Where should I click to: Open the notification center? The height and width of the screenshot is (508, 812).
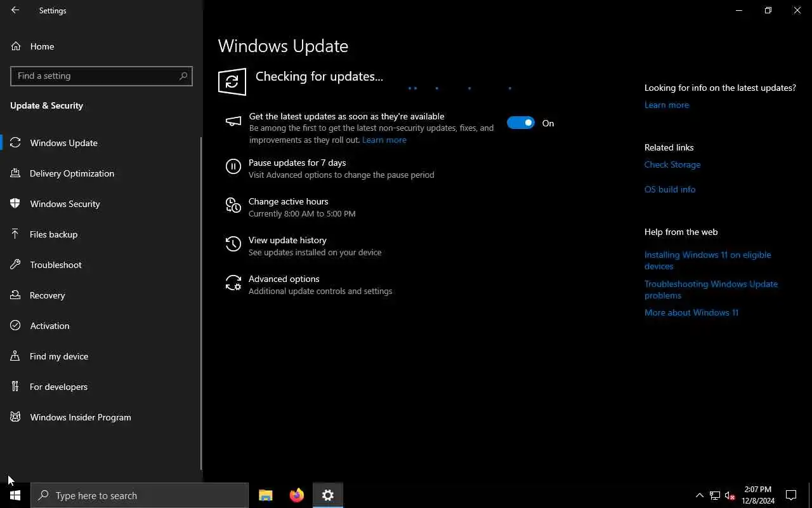[791, 495]
